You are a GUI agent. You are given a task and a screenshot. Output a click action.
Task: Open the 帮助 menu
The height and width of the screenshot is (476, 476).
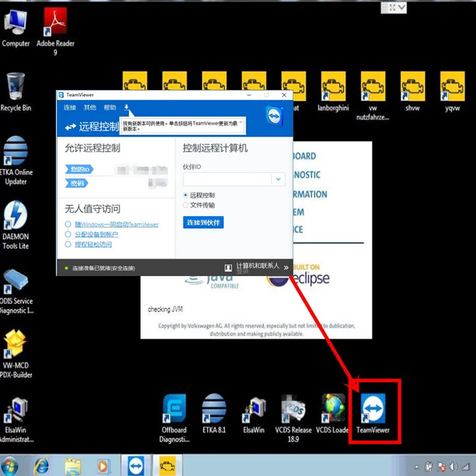pyautogui.click(x=110, y=108)
